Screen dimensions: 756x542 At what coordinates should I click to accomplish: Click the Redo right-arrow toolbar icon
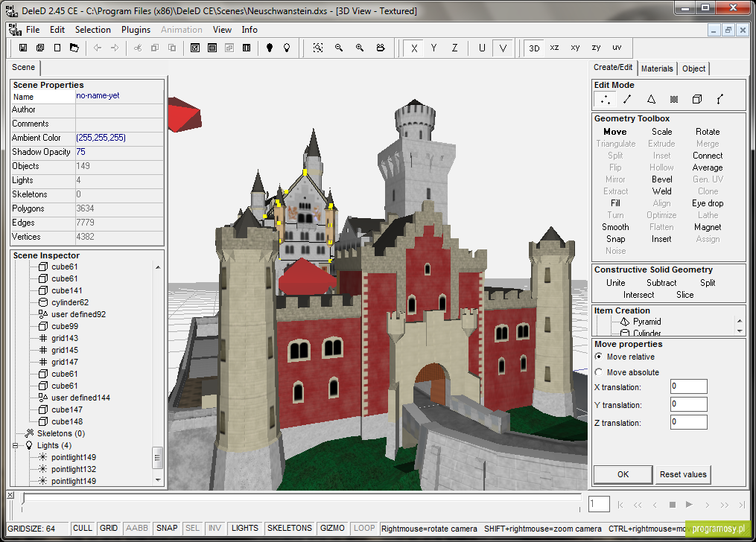tap(115, 48)
